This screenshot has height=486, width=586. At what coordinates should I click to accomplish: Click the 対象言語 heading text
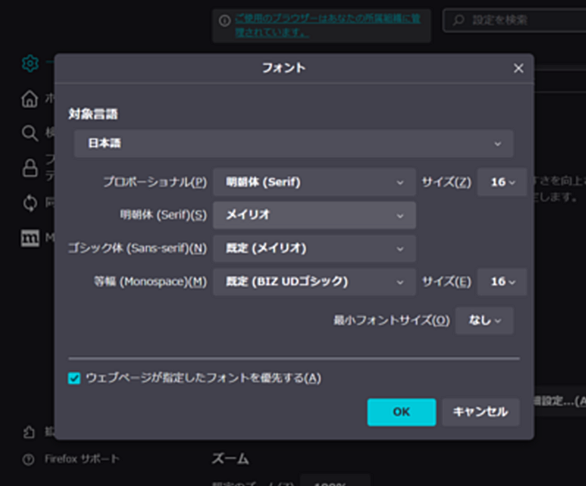tap(93, 114)
